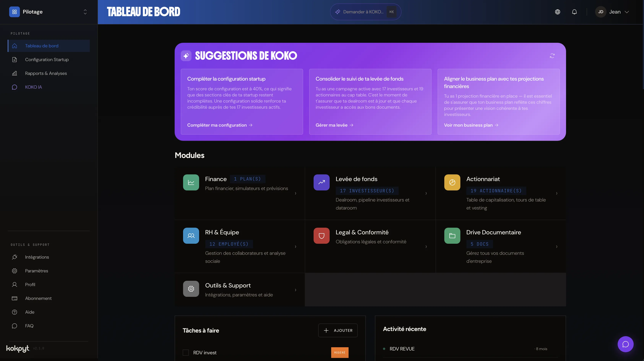Click the JD user avatar
The width and height of the screenshot is (644, 361).
600,12
